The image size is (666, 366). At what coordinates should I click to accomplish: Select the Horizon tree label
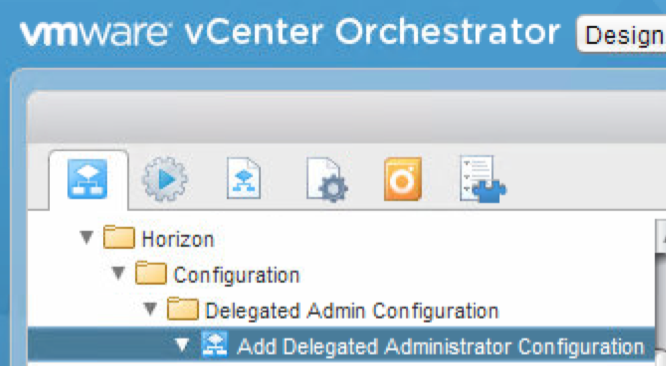point(178,239)
